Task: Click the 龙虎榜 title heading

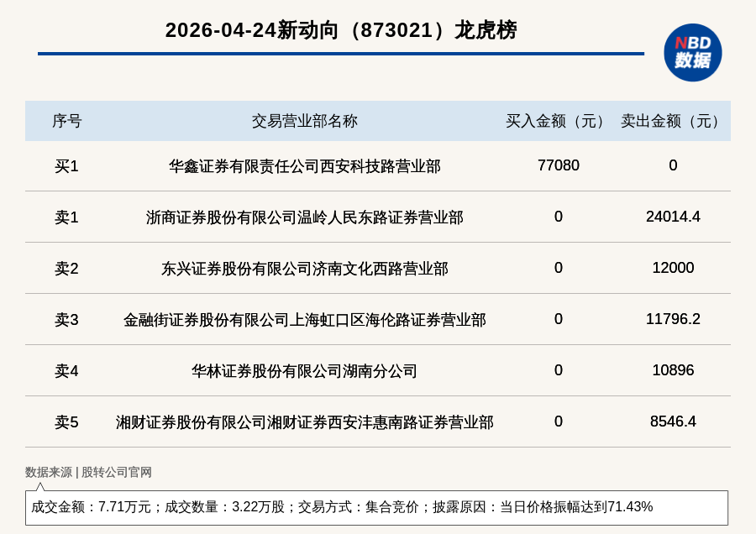Action: click(340, 30)
